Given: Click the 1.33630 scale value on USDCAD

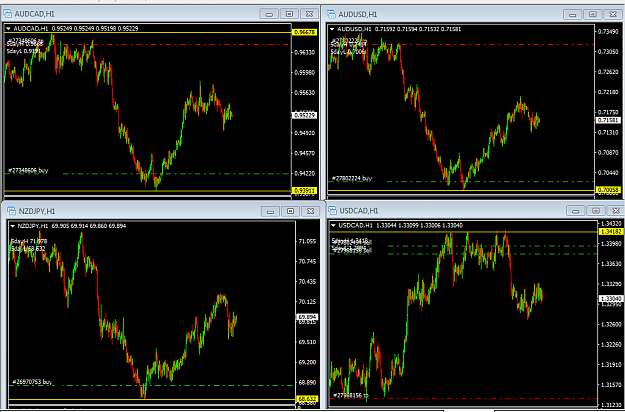Looking at the screenshot, I should click(x=611, y=264).
